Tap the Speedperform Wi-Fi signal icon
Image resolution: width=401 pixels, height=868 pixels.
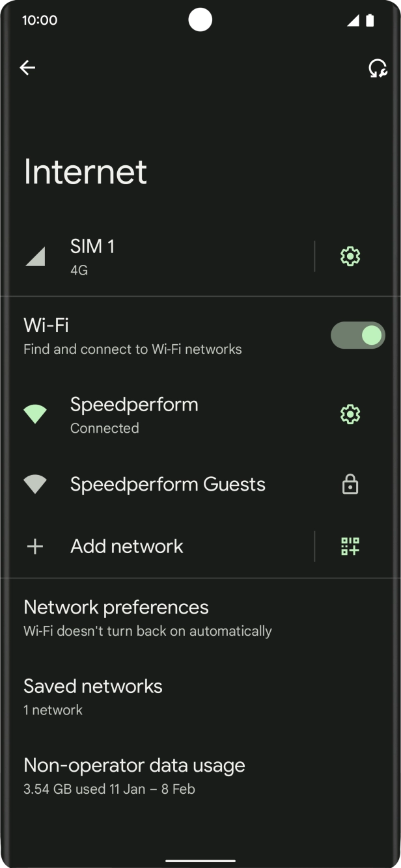35,414
